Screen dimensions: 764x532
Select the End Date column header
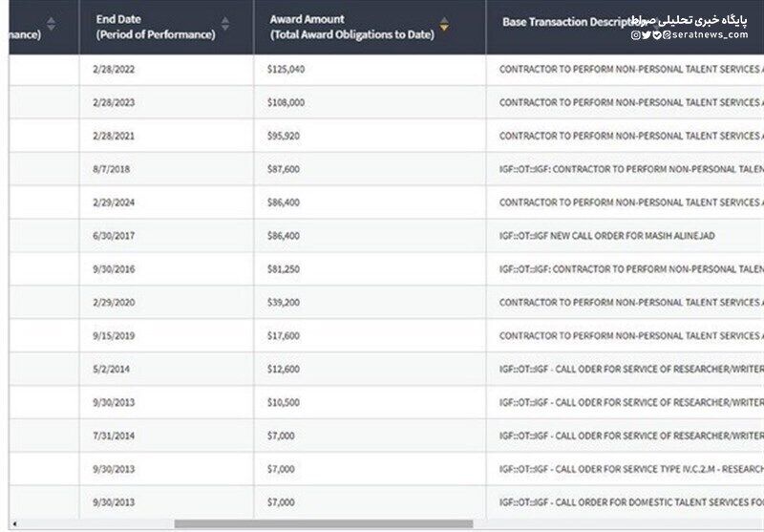pos(155,27)
